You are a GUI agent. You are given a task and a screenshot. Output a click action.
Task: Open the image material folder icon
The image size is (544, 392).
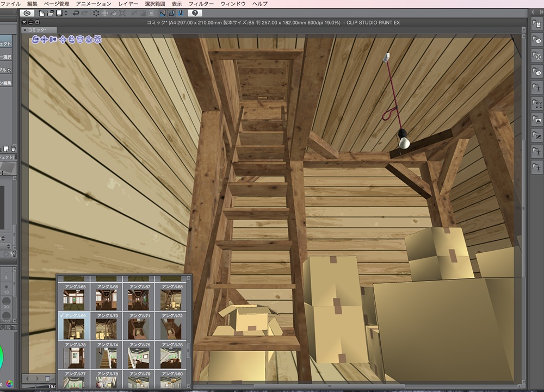[x=536, y=120]
